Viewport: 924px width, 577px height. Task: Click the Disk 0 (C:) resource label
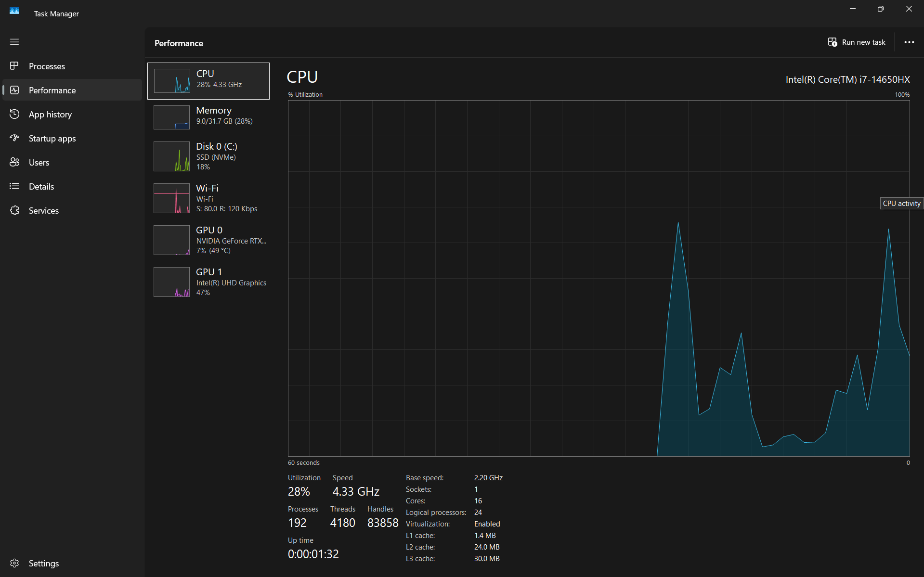tap(217, 146)
